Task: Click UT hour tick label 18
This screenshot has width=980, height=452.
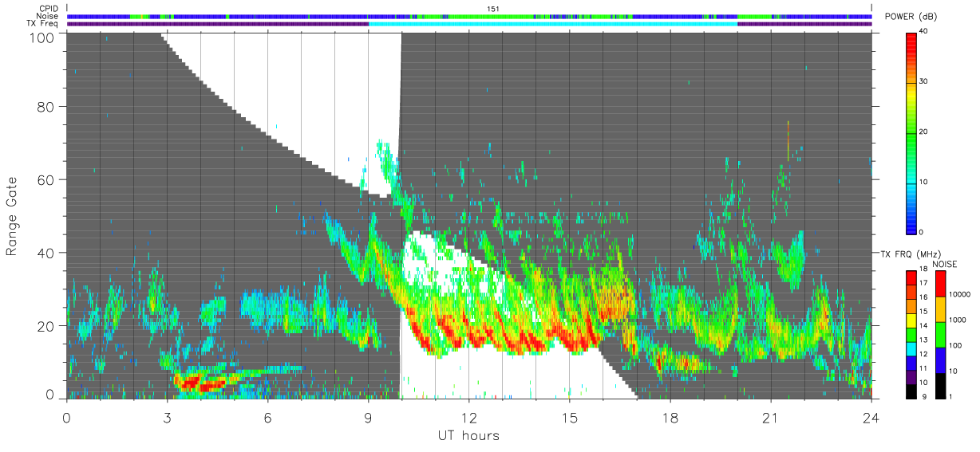Action: [670, 417]
